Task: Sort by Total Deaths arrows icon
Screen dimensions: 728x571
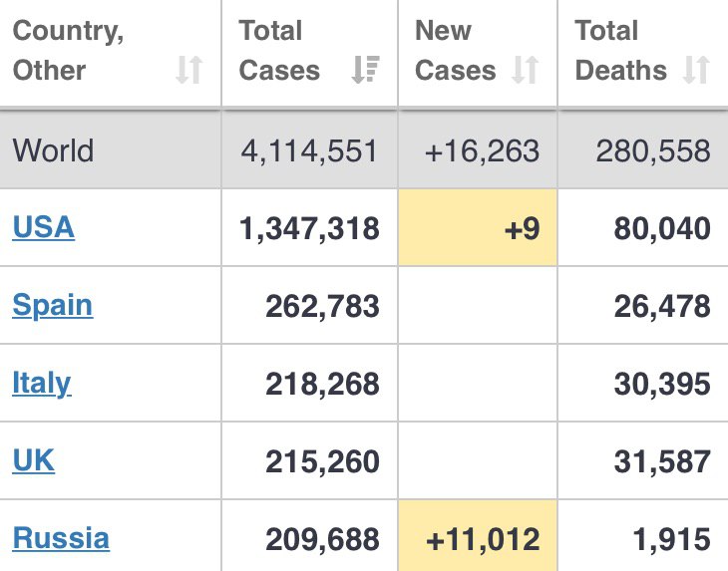Action: point(696,70)
